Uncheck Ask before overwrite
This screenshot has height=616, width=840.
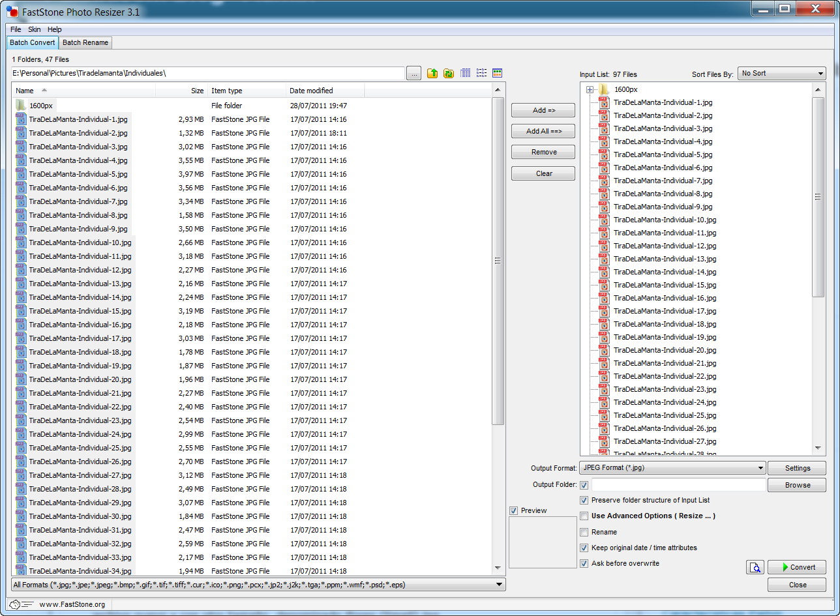point(584,564)
